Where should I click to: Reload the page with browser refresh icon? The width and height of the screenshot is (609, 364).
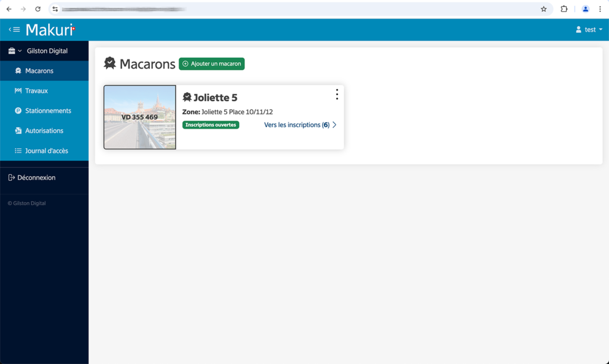[37, 9]
